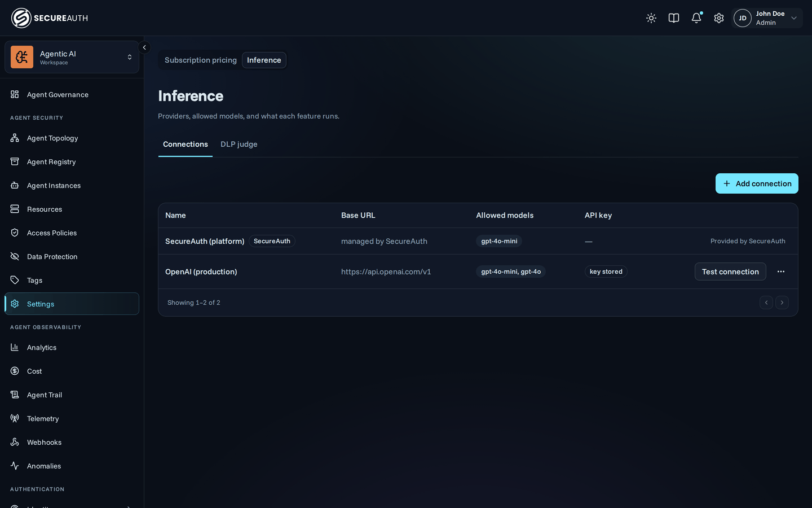Open the Webhooks page
The height and width of the screenshot is (508, 812).
[x=72, y=442]
